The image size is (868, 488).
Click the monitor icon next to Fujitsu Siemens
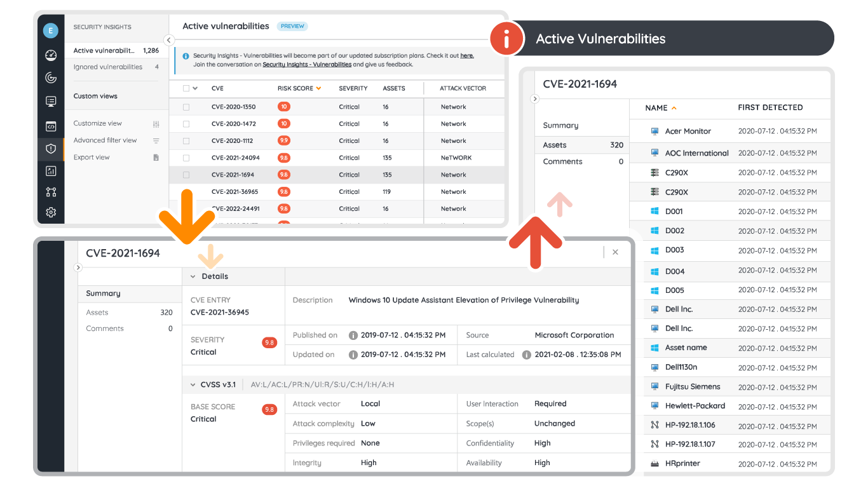pos(654,386)
